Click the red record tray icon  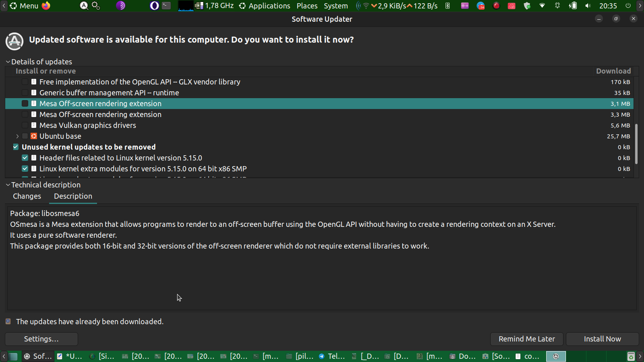496,6
